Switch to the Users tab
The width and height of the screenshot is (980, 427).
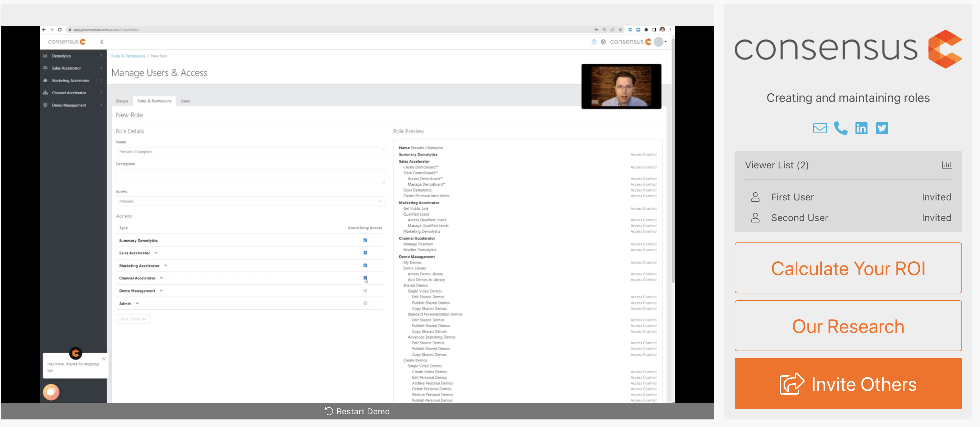pos(185,101)
